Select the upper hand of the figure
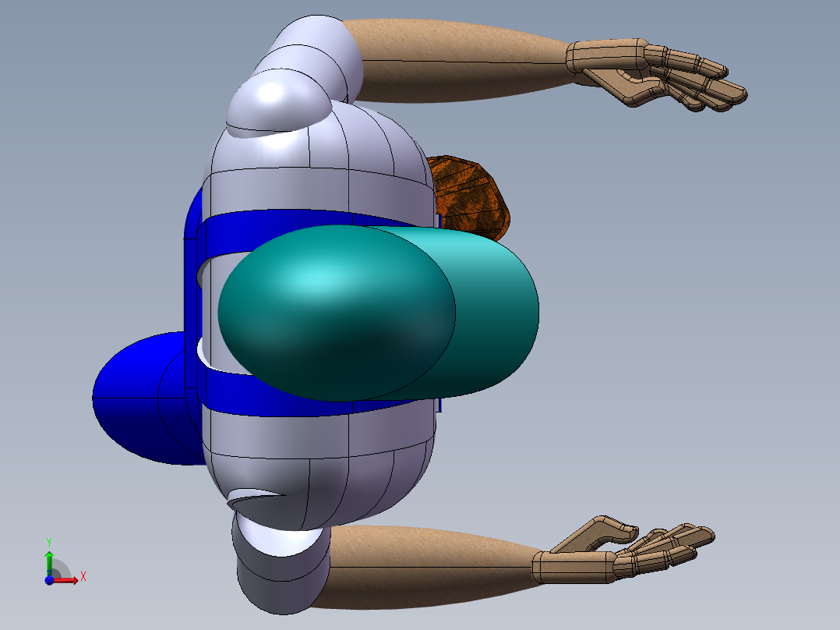This screenshot has width=840, height=630. coord(656,75)
